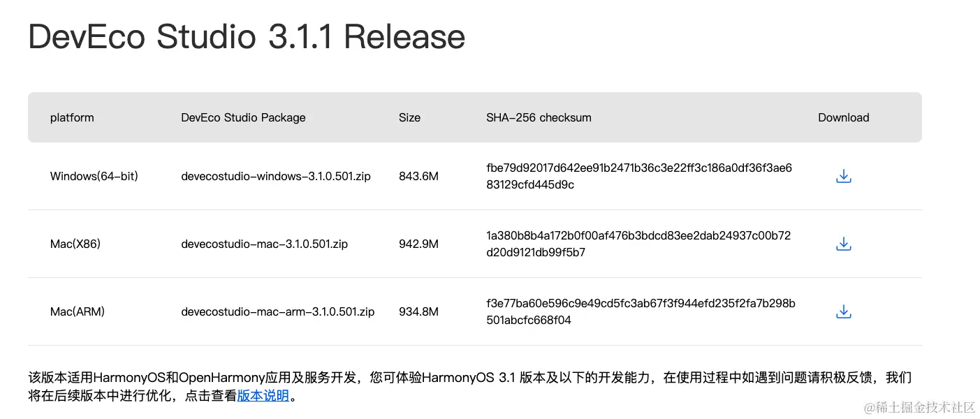Click the devecostudio-windows-3.1.0.501.zip filename
980x419 pixels.
pos(276,176)
